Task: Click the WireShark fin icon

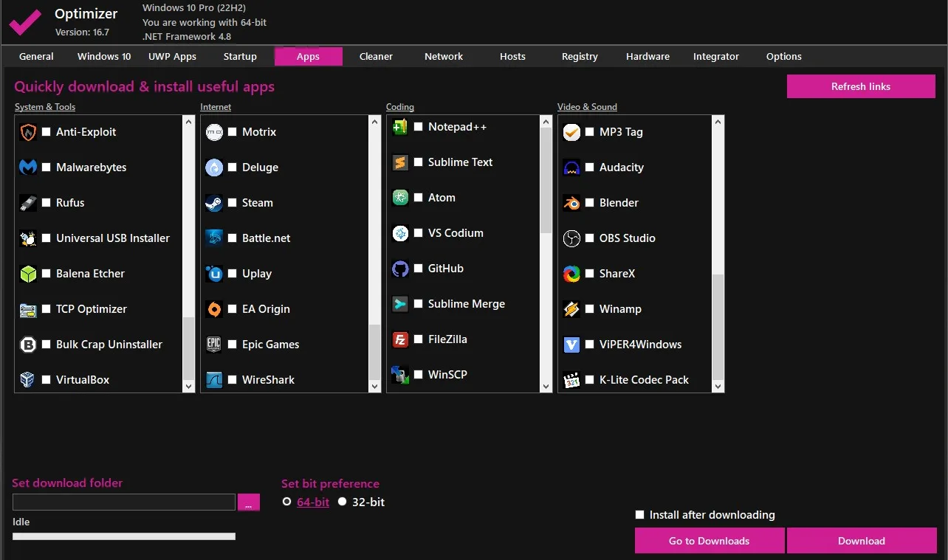Action: pyautogui.click(x=214, y=380)
